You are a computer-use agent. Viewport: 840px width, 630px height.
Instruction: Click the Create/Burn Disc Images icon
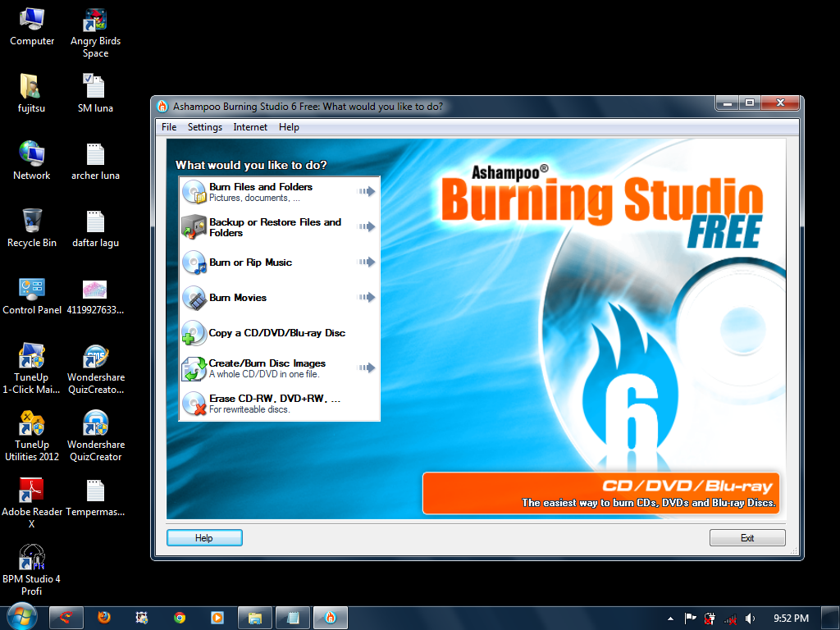[x=194, y=368]
